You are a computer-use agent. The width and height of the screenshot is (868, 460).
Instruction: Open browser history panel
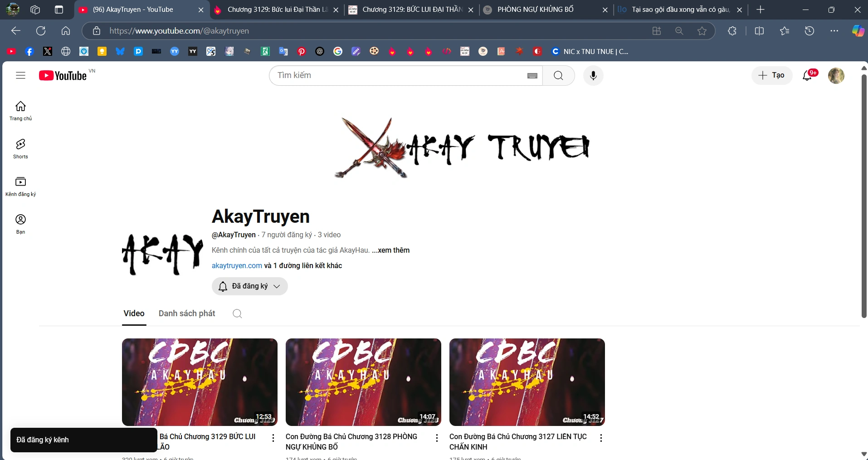(809, 31)
